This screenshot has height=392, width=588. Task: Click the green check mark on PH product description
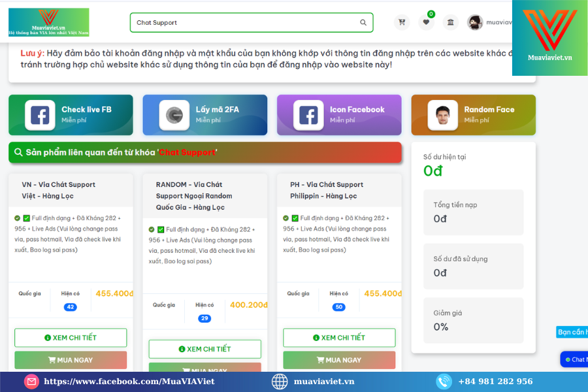tap(295, 218)
